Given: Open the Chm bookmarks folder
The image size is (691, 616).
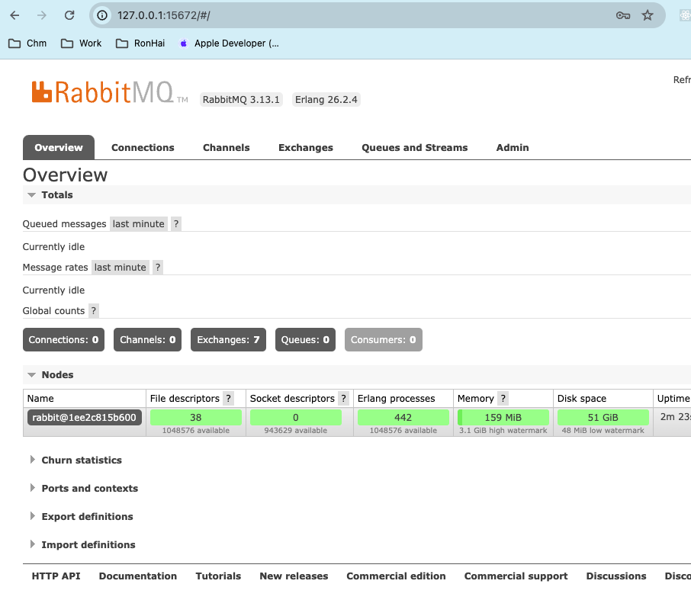Looking at the screenshot, I should (x=27, y=43).
